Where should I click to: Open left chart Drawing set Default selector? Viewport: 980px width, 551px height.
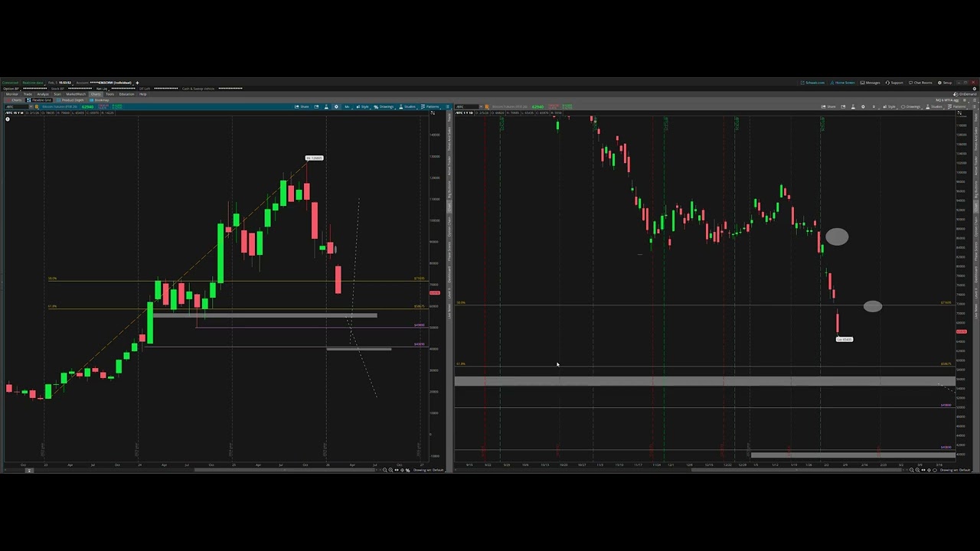[x=428, y=470]
